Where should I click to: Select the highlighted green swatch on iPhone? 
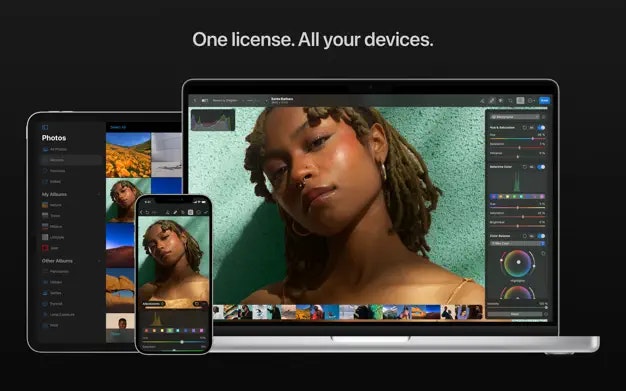click(170, 330)
